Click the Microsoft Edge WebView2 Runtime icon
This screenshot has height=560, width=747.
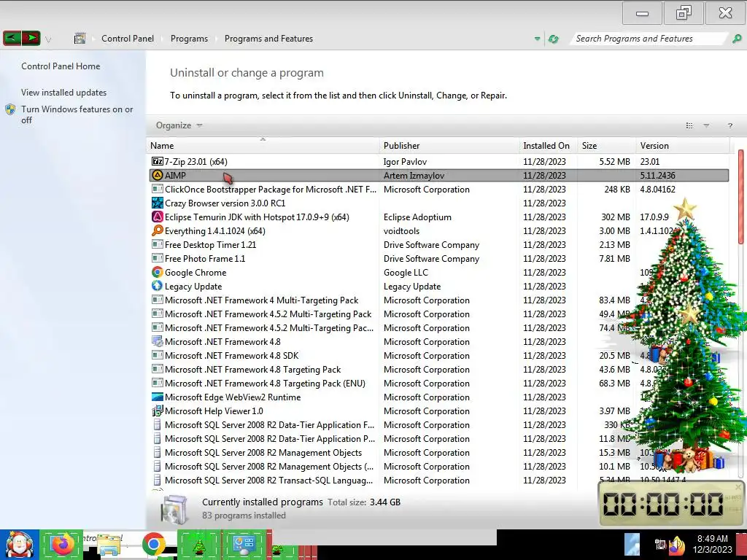(x=158, y=397)
